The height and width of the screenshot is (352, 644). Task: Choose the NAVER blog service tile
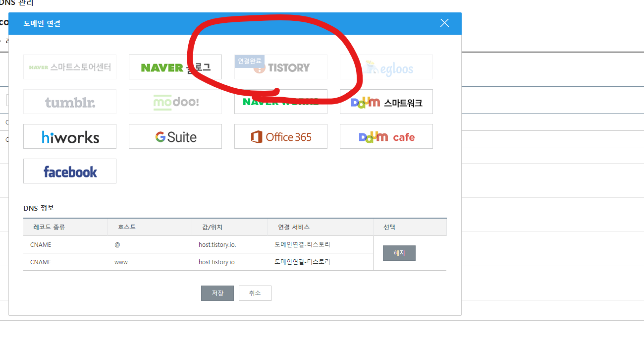(175, 67)
